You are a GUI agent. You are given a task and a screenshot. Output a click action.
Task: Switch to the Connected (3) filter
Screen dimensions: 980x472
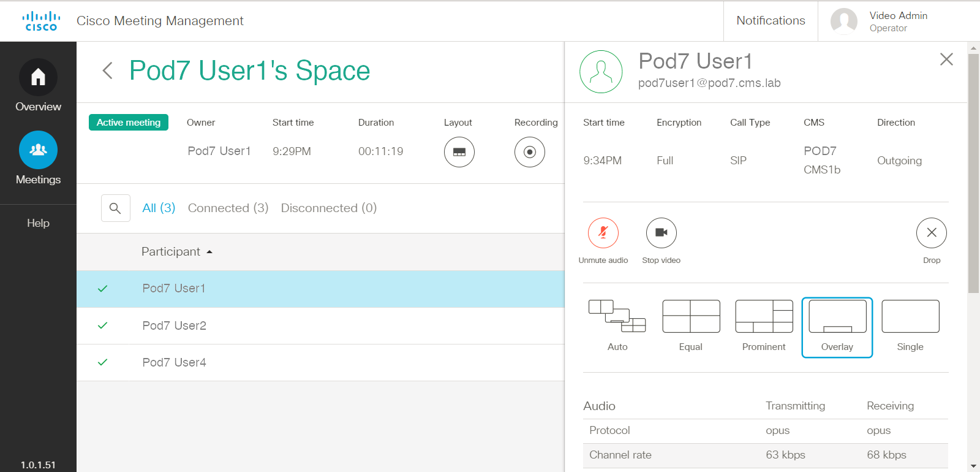coord(228,208)
